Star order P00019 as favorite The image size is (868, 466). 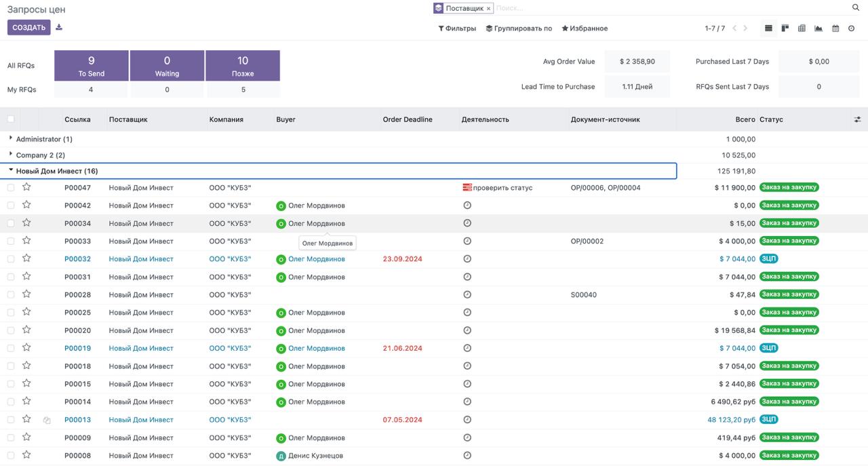pos(26,348)
